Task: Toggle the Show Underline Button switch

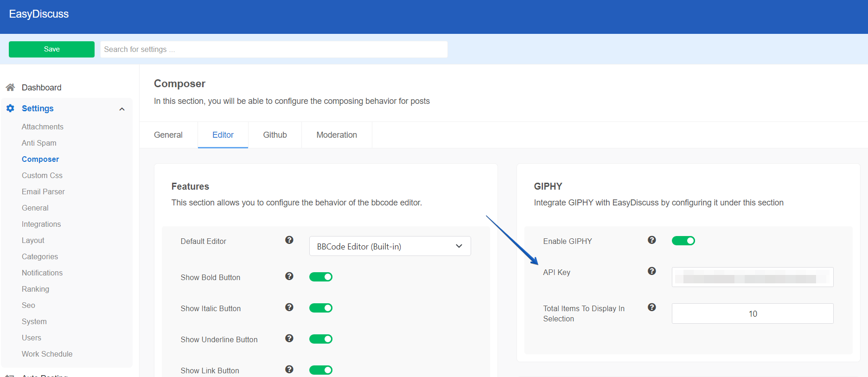Action: coord(321,339)
